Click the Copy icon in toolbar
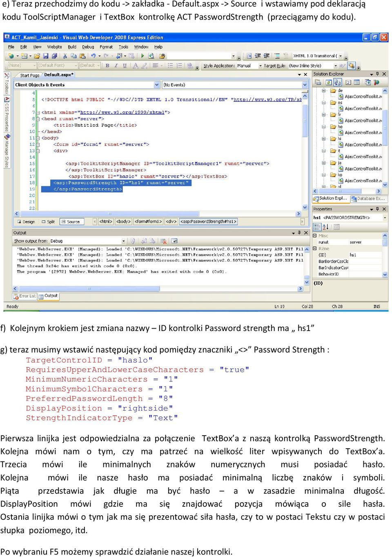This screenshot has height=557, width=392. click(x=73, y=56)
